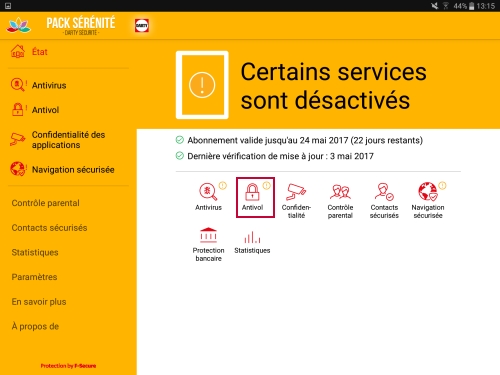The height and width of the screenshot is (375, 500).
Task: Open Confidentialité tile with camera icon
Action: tap(296, 201)
